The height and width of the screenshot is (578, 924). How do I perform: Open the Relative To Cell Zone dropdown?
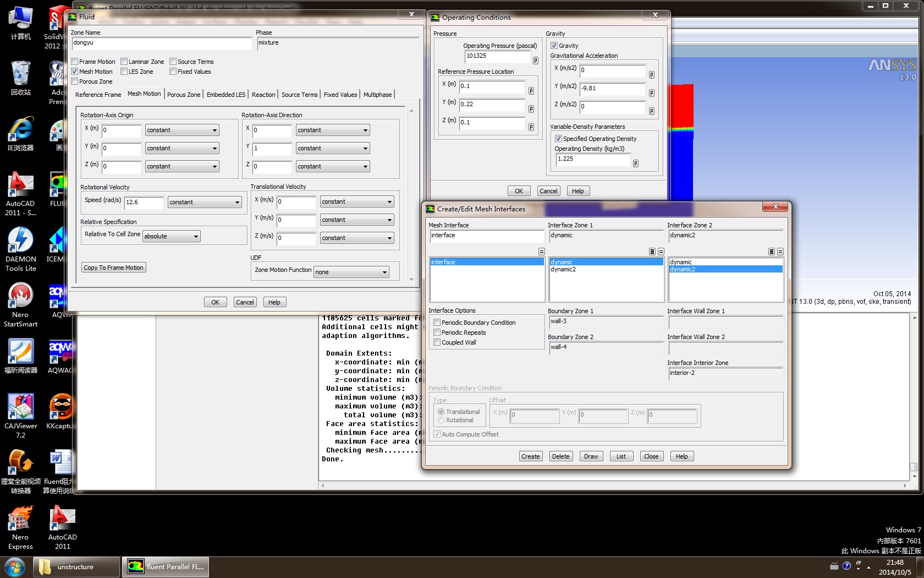coord(171,236)
